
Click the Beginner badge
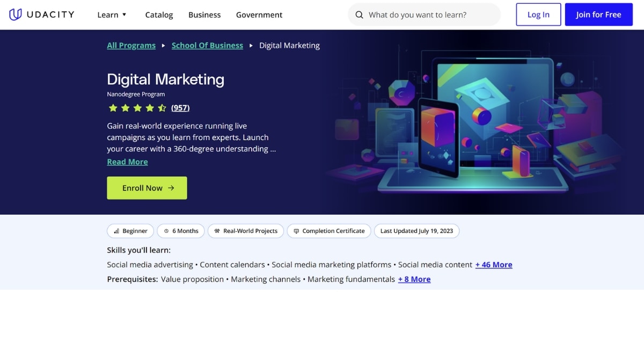point(130,231)
